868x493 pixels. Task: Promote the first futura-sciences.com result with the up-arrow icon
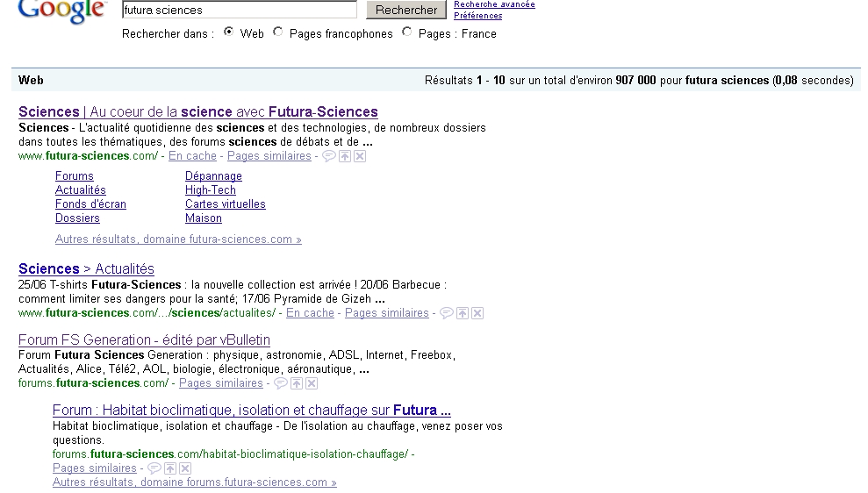point(345,157)
